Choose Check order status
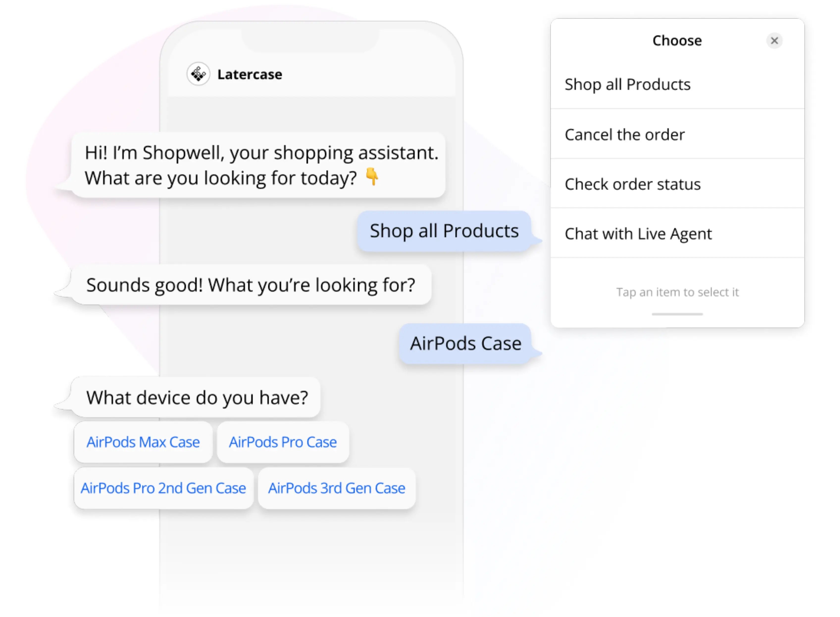This screenshot has width=840, height=617. (x=633, y=184)
